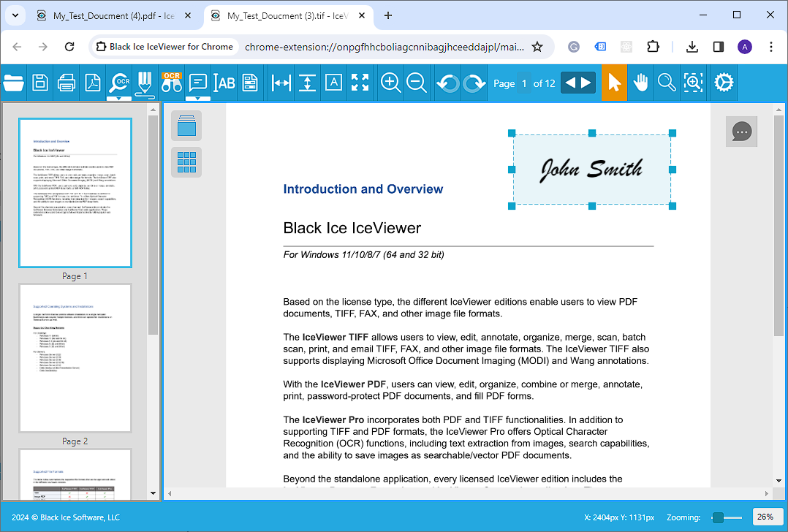Click the horizontal scrollbar right arrow
The width and height of the screenshot is (788, 532).
coord(766,493)
